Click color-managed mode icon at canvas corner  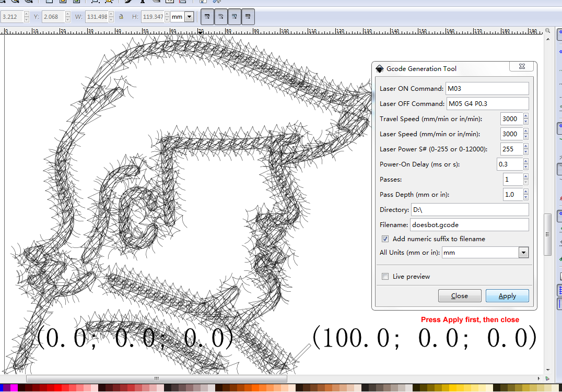pos(547,378)
